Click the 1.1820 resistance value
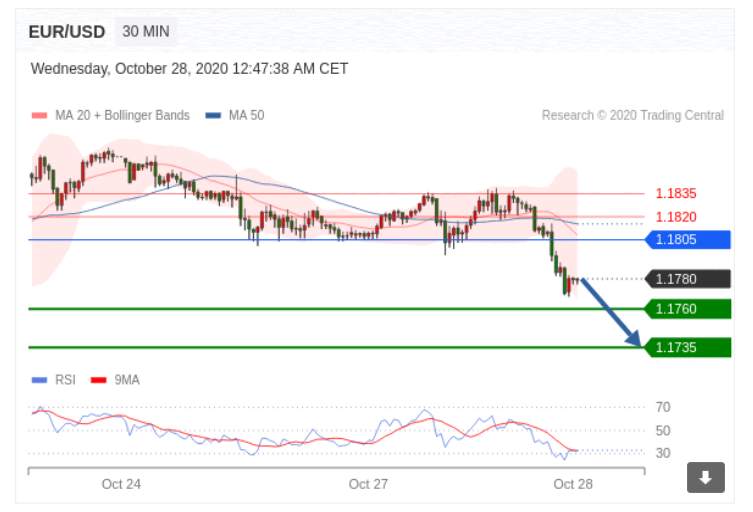 676,217
